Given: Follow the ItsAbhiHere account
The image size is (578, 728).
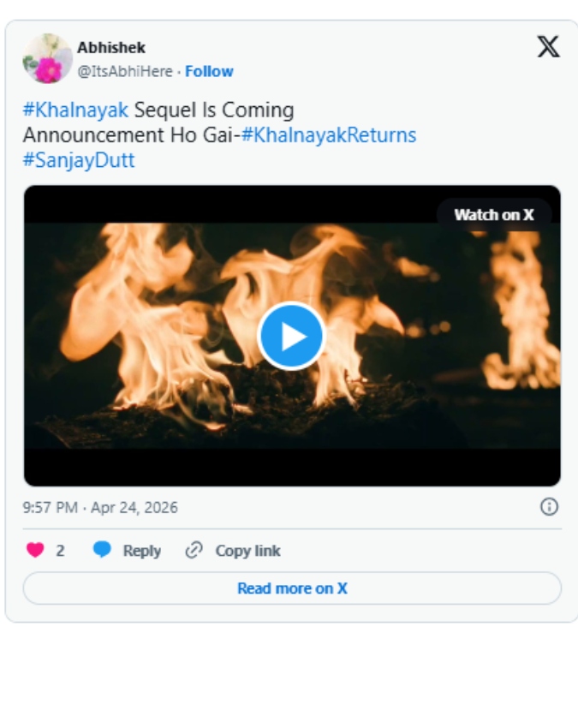Looking at the screenshot, I should (209, 71).
